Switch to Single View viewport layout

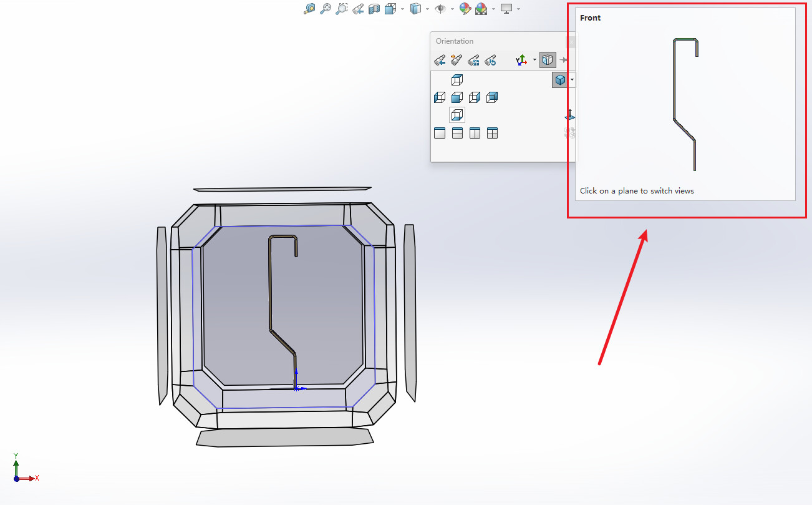[x=440, y=133]
